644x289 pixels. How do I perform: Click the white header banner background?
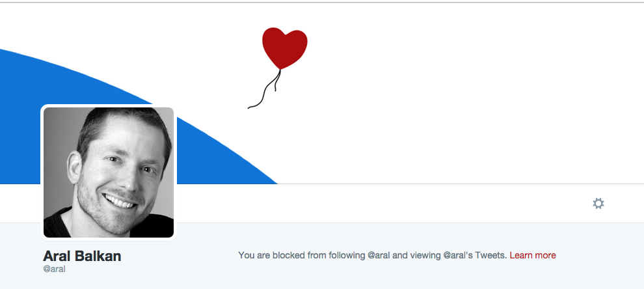pyautogui.click(x=452, y=103)
